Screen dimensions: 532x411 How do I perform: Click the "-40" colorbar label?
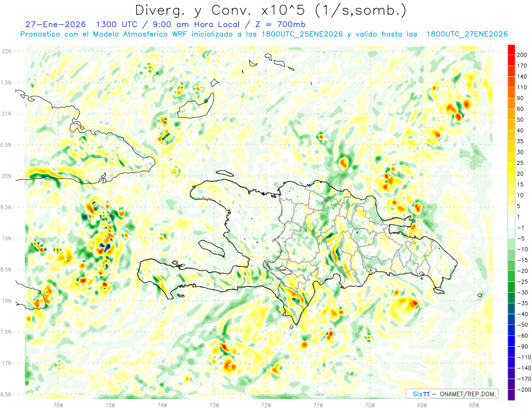[x=523, y=314]
